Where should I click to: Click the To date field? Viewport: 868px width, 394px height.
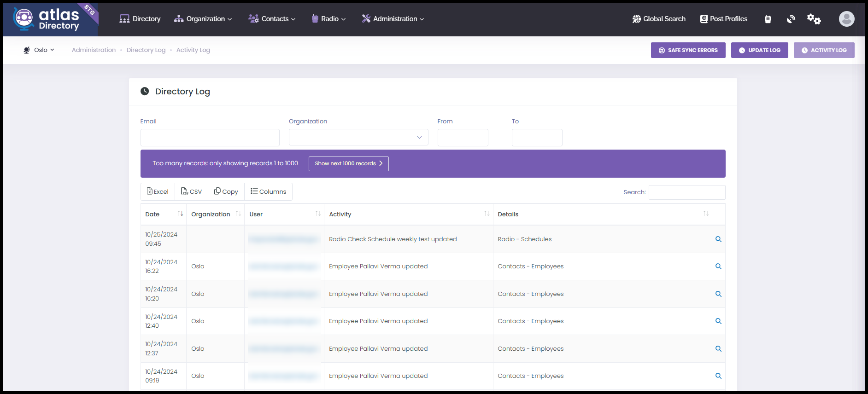537,138
